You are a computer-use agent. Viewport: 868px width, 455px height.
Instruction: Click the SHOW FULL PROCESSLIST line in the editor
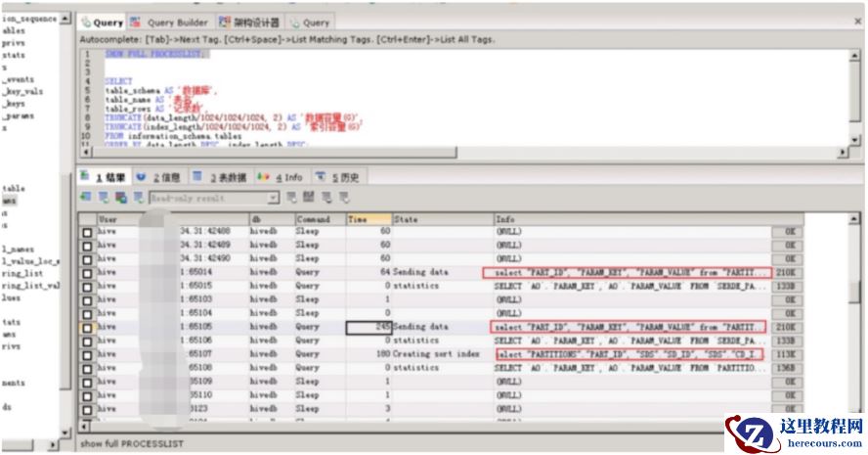click(156, 54)
